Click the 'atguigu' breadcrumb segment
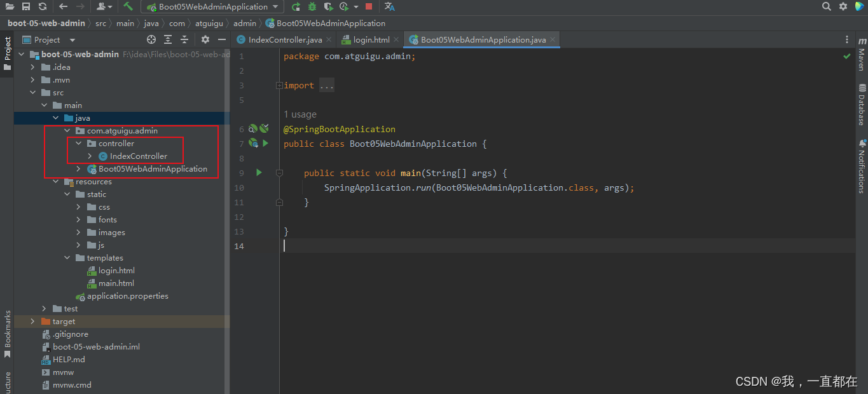Screen dimensions: 868x394 pyautogui.click(x=209, y=24)
